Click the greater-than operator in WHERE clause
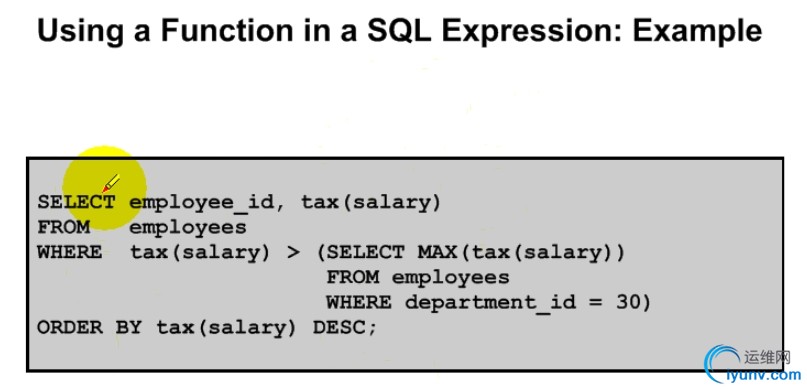This screenshot has height=391, width=807. (x=292, y=253)
